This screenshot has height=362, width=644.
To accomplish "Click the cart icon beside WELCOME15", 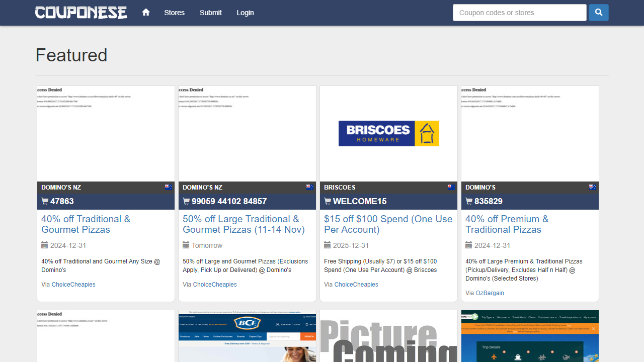I will pos(328,202).
